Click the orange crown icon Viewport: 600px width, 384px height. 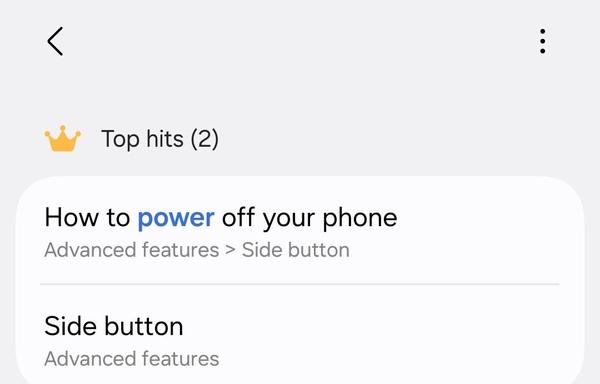click(62, 138)
